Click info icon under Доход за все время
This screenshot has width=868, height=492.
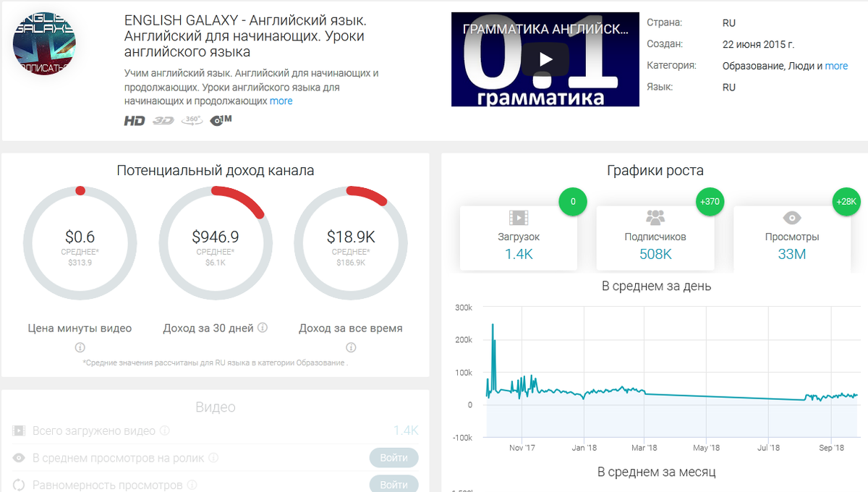351,347
